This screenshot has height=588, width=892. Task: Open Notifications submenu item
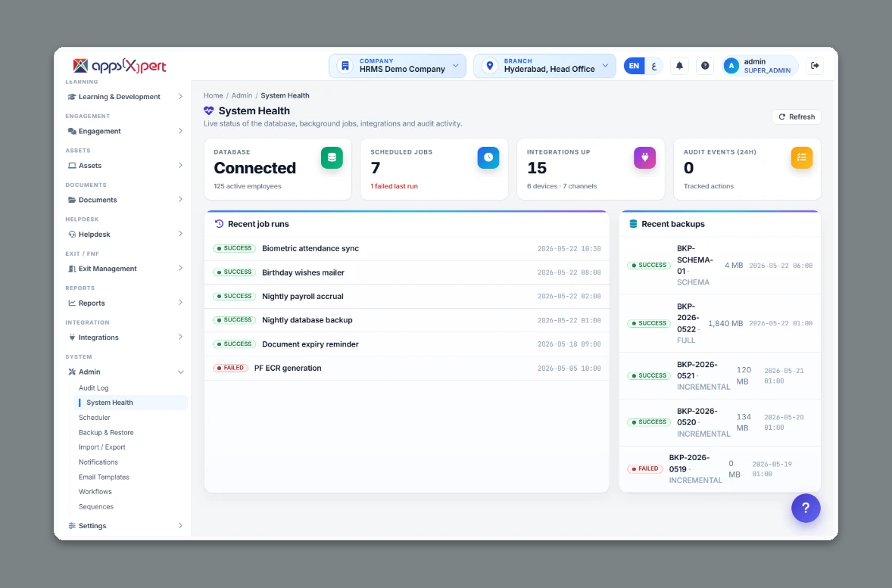click(x=98, y=462)
